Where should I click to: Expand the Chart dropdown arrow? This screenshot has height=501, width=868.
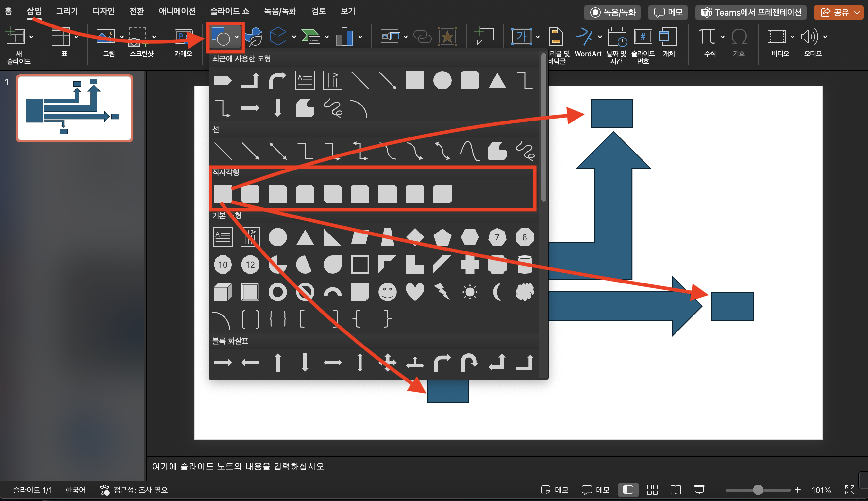[360, 37]
